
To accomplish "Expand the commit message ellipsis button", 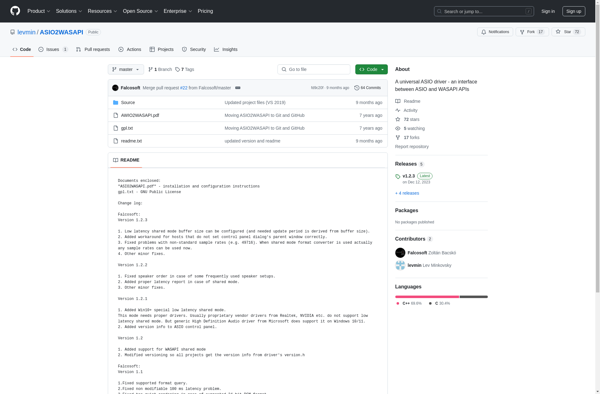I will click(238, 88).
